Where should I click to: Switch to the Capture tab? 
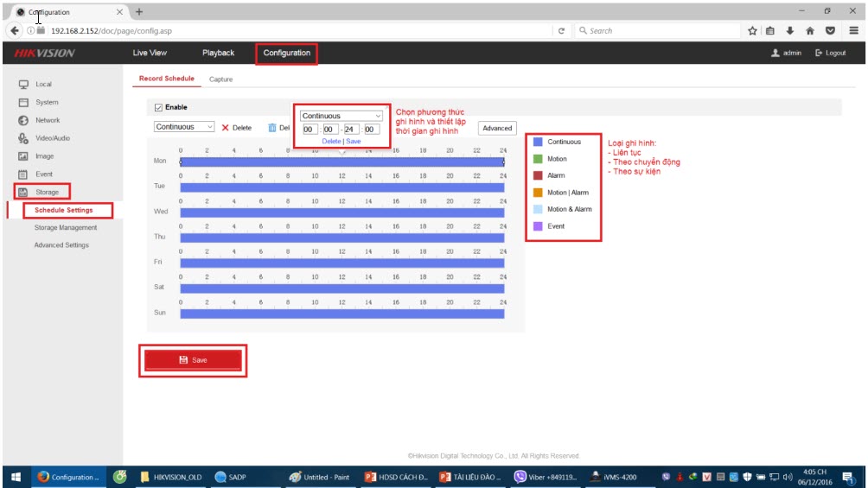click(221, 79)
